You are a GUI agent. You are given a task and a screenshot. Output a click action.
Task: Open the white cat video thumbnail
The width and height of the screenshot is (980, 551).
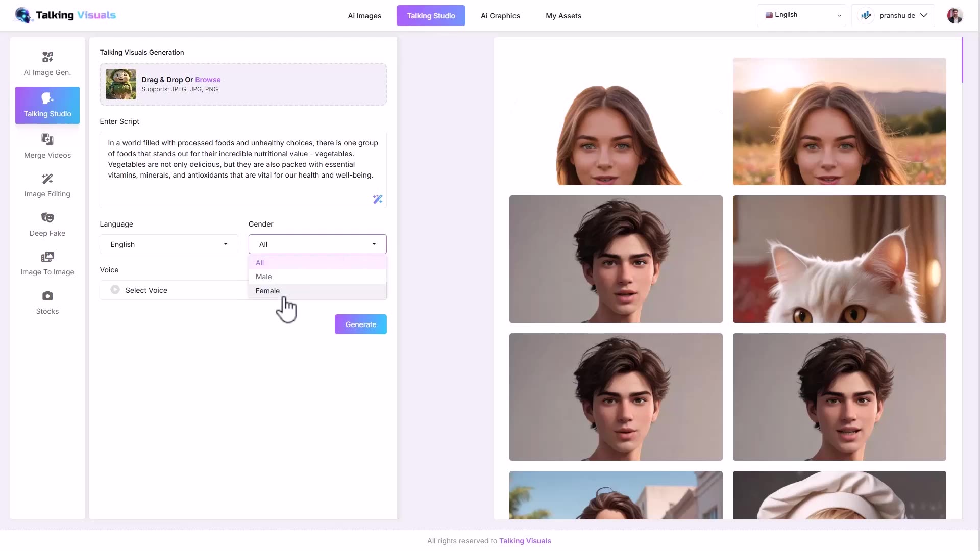tap(839, 259)
